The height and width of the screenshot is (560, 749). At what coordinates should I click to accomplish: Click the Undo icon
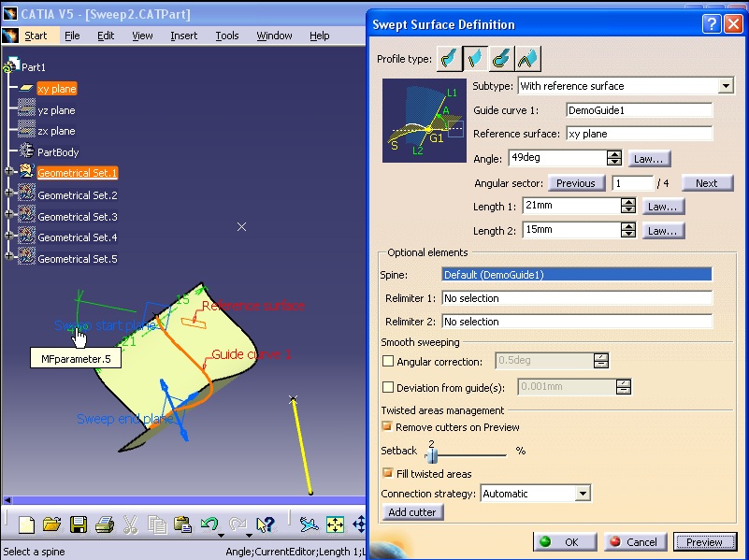tap(210, 525)
